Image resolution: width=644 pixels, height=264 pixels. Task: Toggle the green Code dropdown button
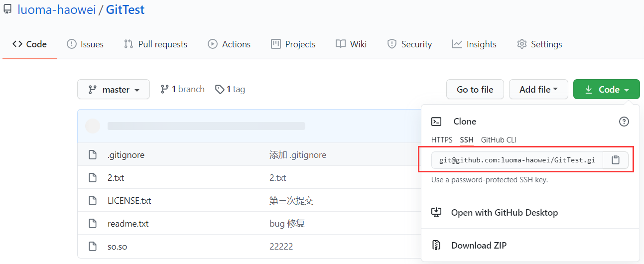point(607,90)
